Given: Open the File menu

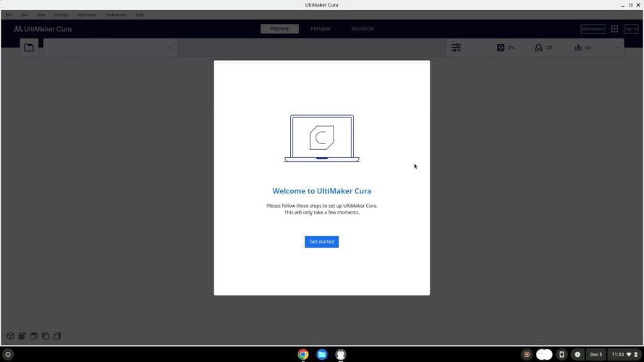Looking at the screenshot, I should click(8, 14).
